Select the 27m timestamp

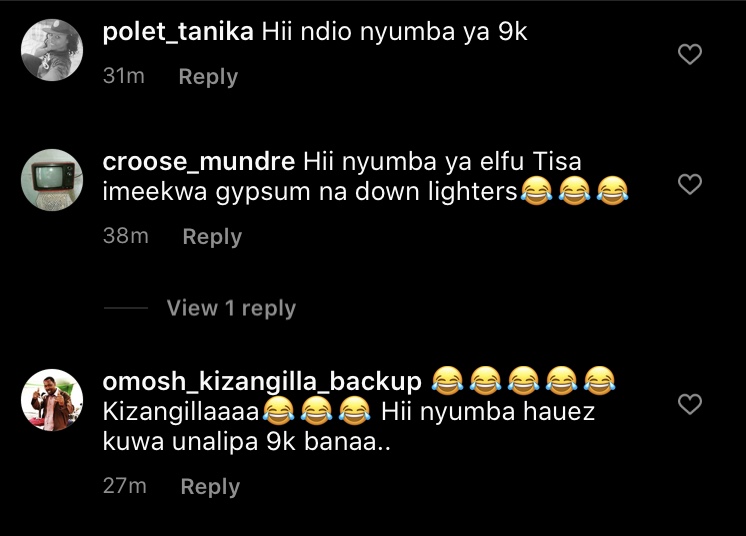[x=125, y=486]
